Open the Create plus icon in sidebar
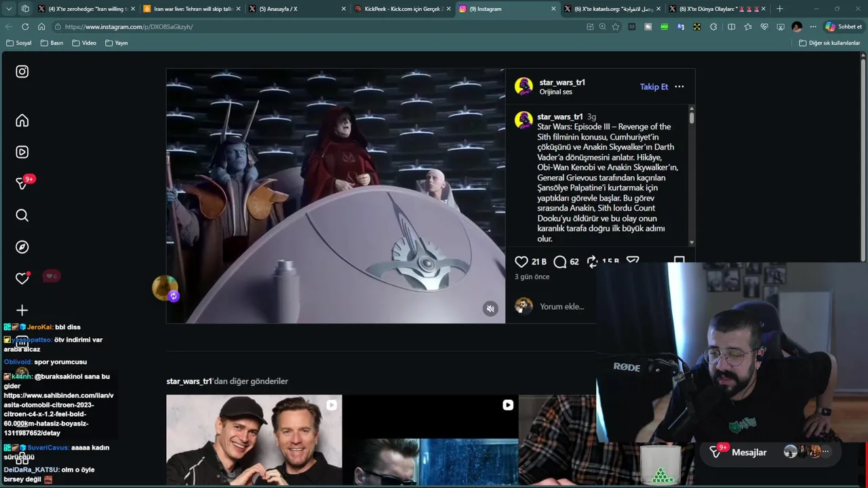Image resolution: width=868 pixels, height=488 pixels. coord(22,310)
